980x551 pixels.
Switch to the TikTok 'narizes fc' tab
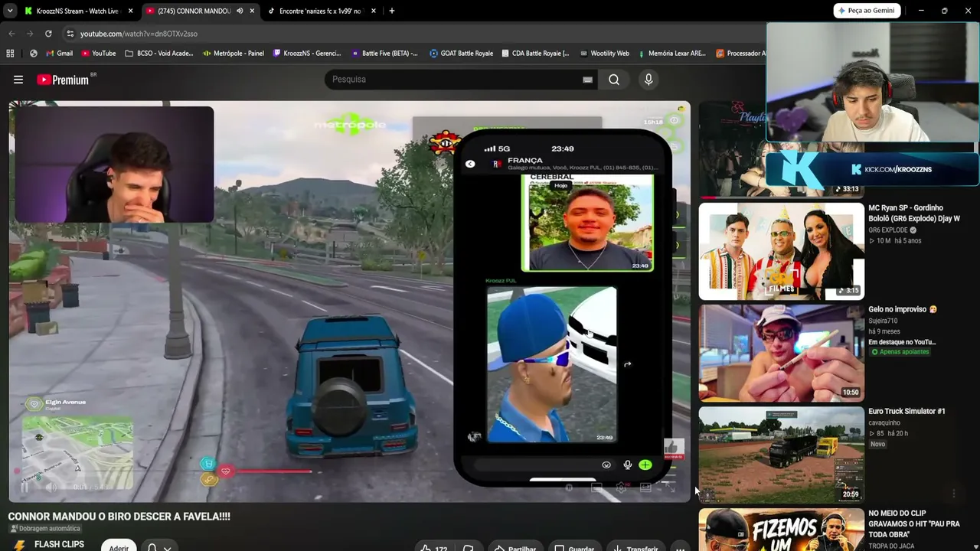pos(321,11)
